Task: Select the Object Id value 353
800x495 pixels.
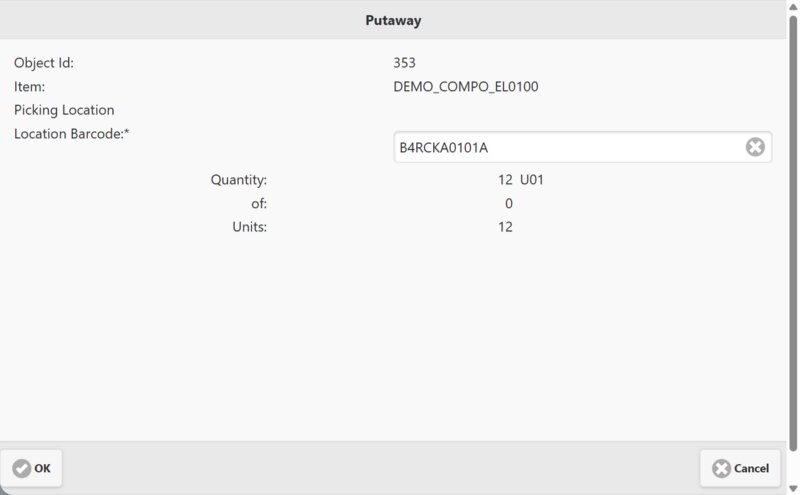Action: 405,63
